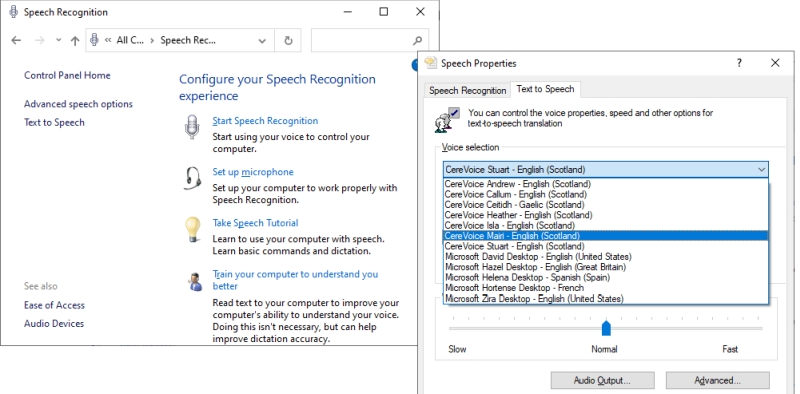
Task: Click the Advanced... button
Action: [x=717, y=381]
